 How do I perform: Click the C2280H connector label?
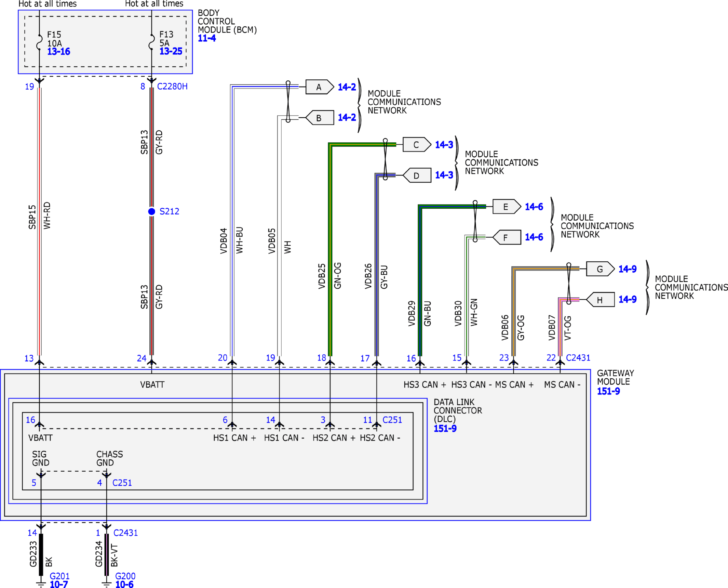point(172,87)
